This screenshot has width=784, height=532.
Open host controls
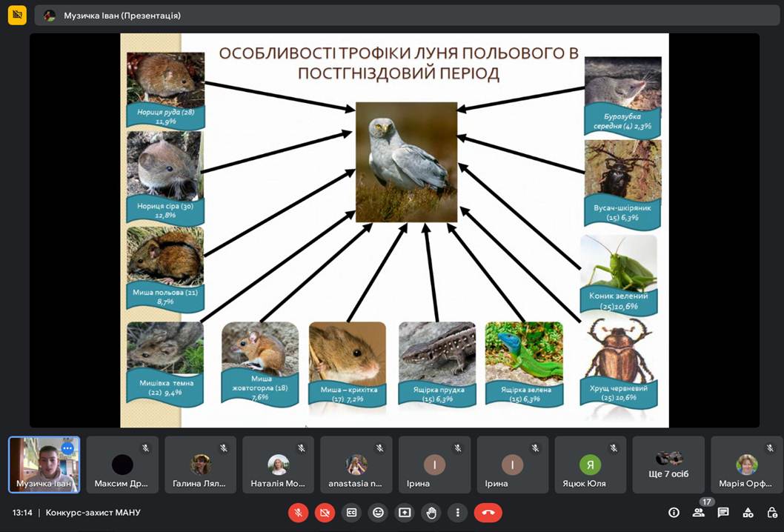[x=771, y=512]
